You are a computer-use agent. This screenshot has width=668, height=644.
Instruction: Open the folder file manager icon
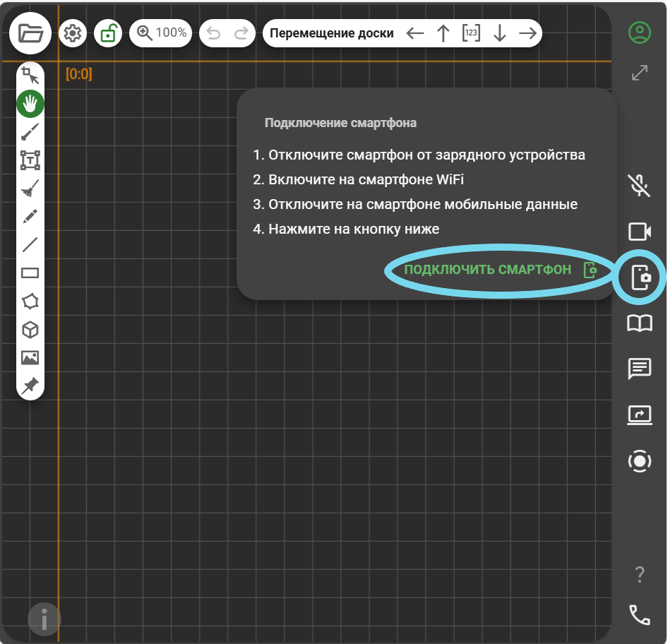click(30, 33)
